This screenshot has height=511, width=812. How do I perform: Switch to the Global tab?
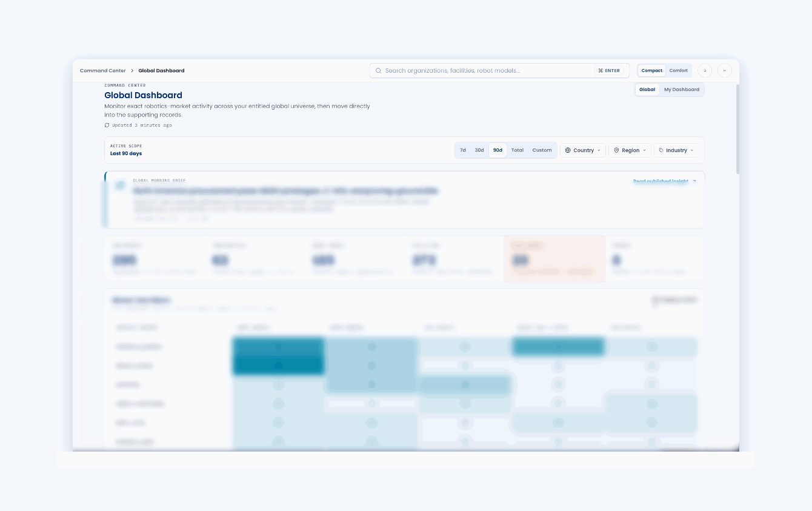click(647, 90)
